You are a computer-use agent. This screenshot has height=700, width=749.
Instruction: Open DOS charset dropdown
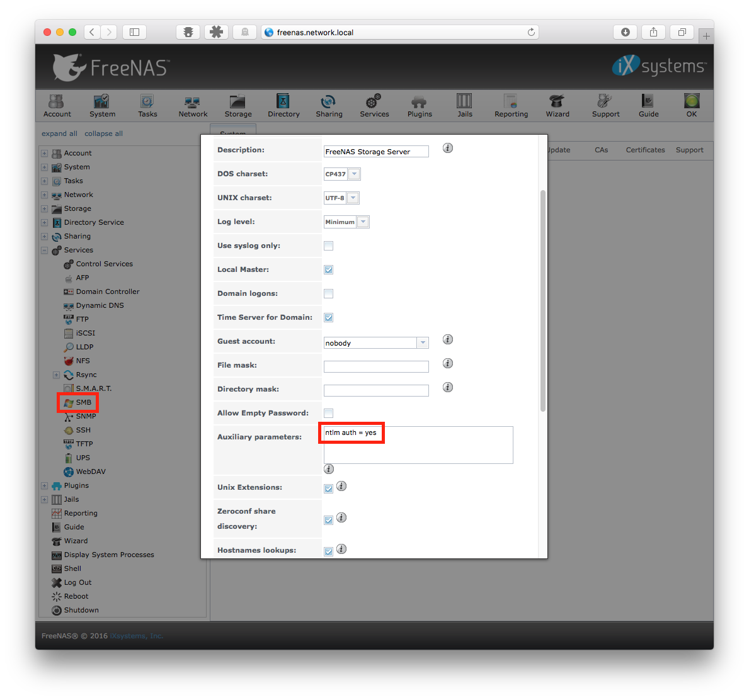point(354,174)
